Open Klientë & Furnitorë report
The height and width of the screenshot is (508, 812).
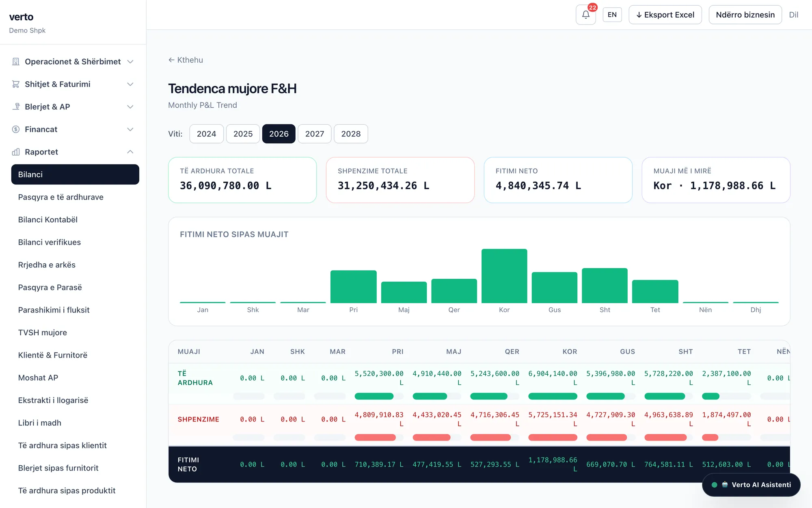tap(53, 355)
